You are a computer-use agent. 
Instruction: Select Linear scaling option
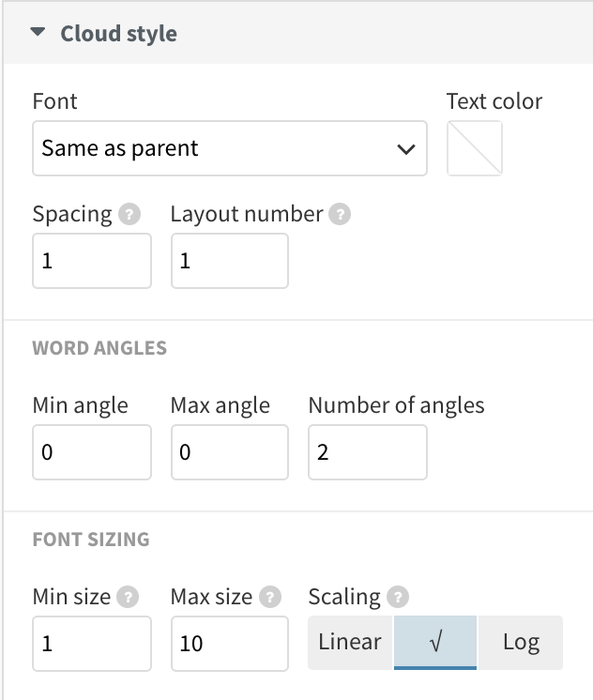[x=350, y=643]
